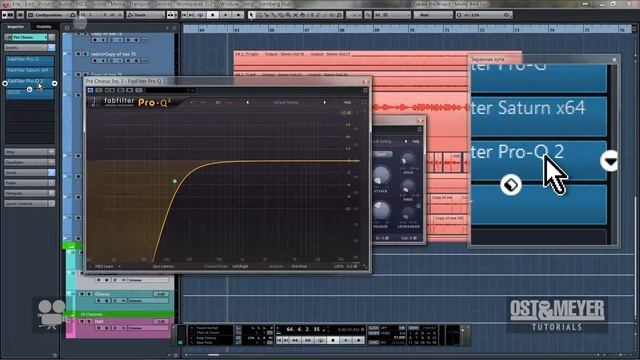Click the Pro-G LOOKAHEAD knob
Viewport: 640px width, 360px height.
408,214
